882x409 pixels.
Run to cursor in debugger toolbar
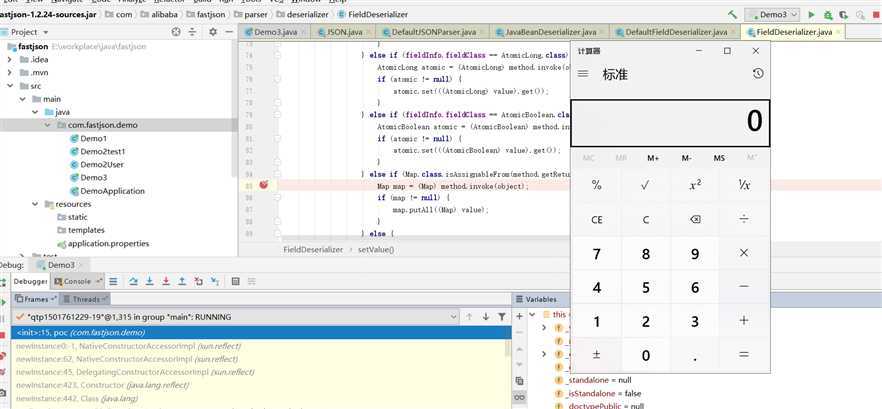(x=215, y=281)
